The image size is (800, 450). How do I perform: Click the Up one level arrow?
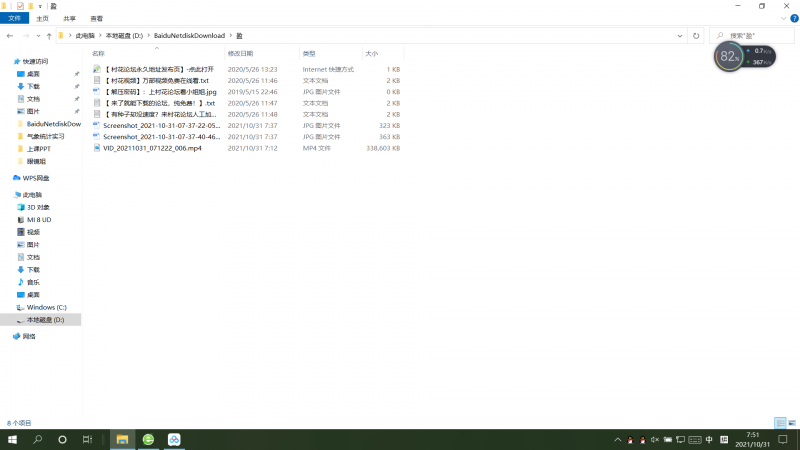[47, 35]
